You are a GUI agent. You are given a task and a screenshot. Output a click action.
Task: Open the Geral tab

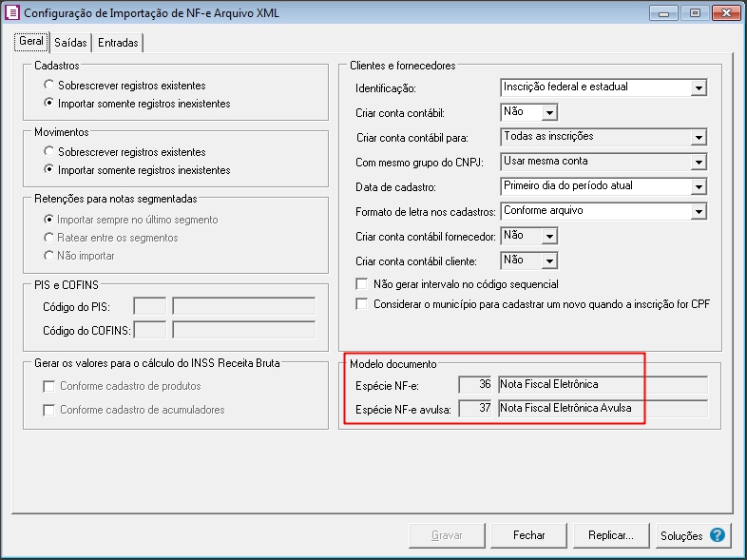coord(30,43)
